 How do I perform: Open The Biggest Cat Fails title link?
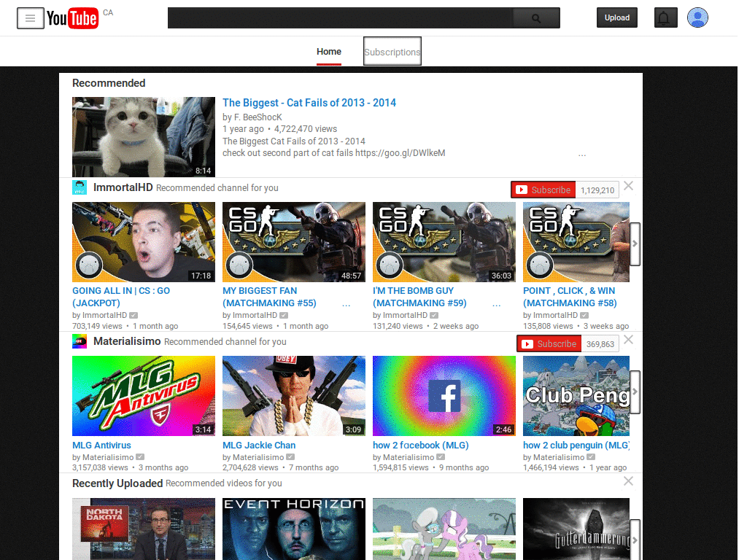[309, 103]
